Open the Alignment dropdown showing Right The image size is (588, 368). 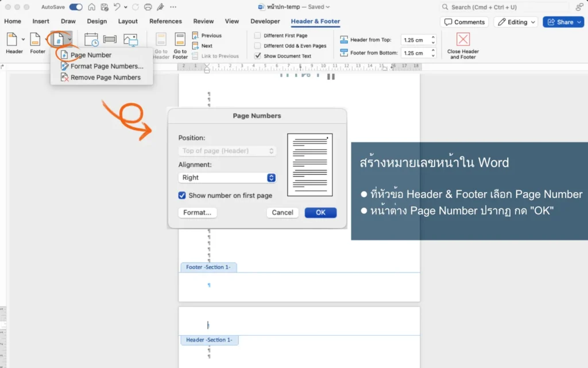227,178
